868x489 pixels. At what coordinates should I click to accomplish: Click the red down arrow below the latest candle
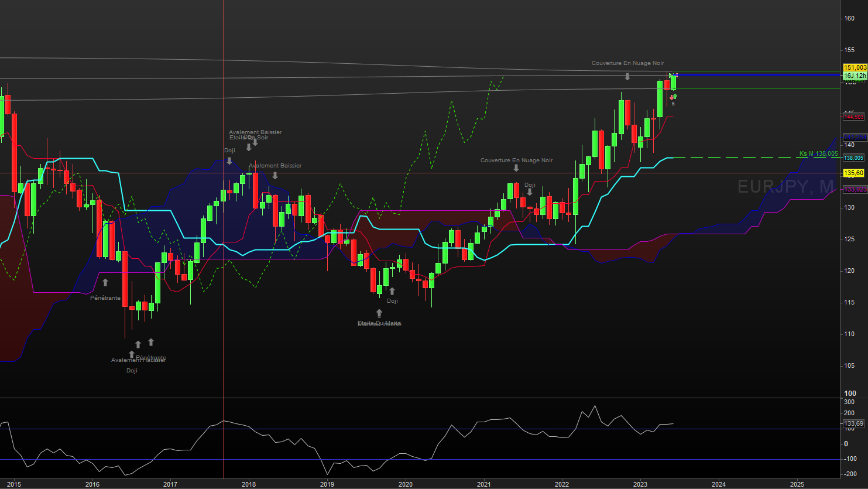[671, 97]
